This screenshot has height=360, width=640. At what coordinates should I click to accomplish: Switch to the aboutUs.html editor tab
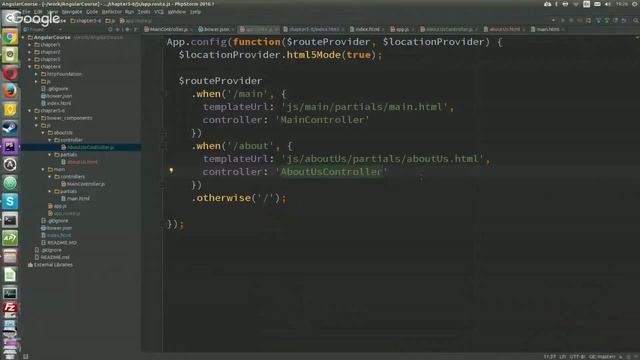(x=504, y=29)
